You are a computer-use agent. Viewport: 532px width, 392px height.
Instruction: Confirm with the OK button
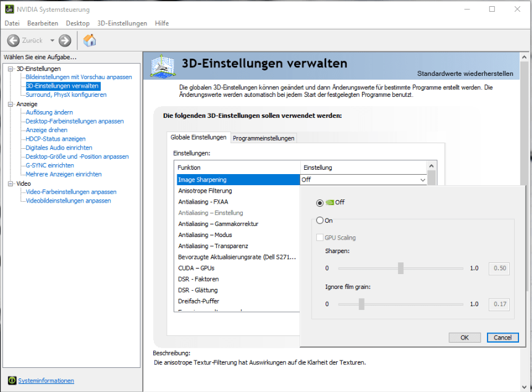click(x=465, y=338)
